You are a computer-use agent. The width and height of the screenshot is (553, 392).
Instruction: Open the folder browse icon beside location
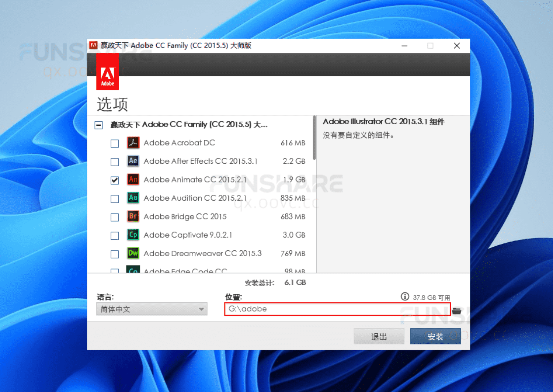coord(457,311)
